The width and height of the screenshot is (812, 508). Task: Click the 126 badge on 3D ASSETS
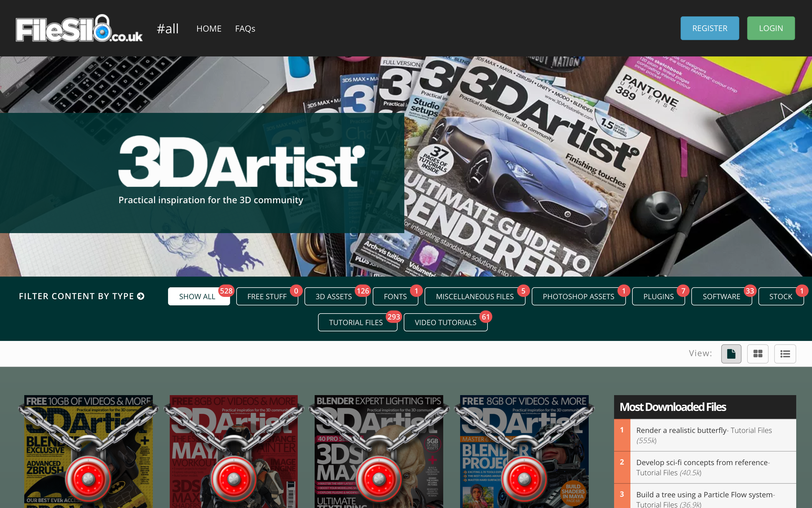tap(363, 291)
